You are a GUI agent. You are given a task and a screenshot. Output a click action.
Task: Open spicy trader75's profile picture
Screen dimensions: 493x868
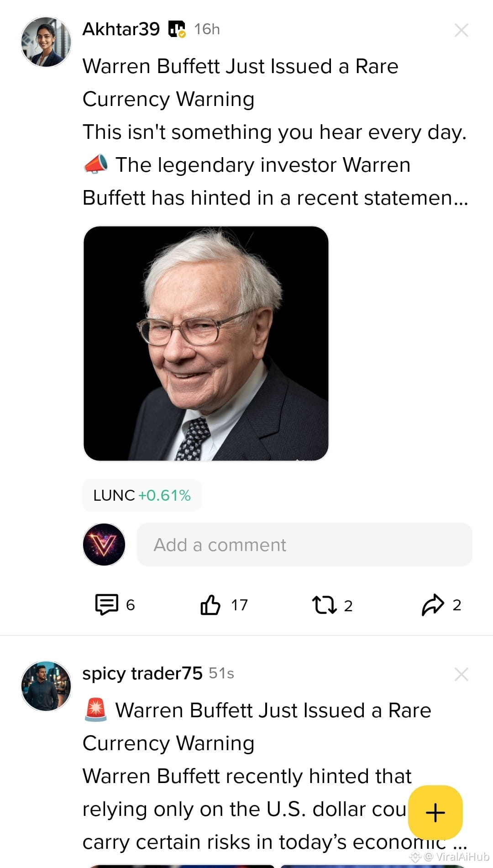point(46,686)
